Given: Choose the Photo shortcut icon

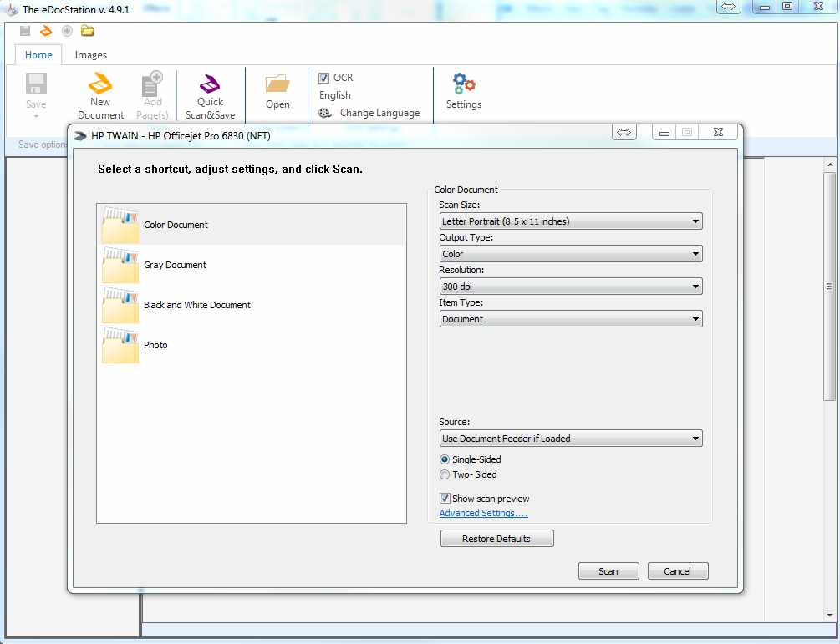Looking at the screenshot, I should (x=120, y=345).
